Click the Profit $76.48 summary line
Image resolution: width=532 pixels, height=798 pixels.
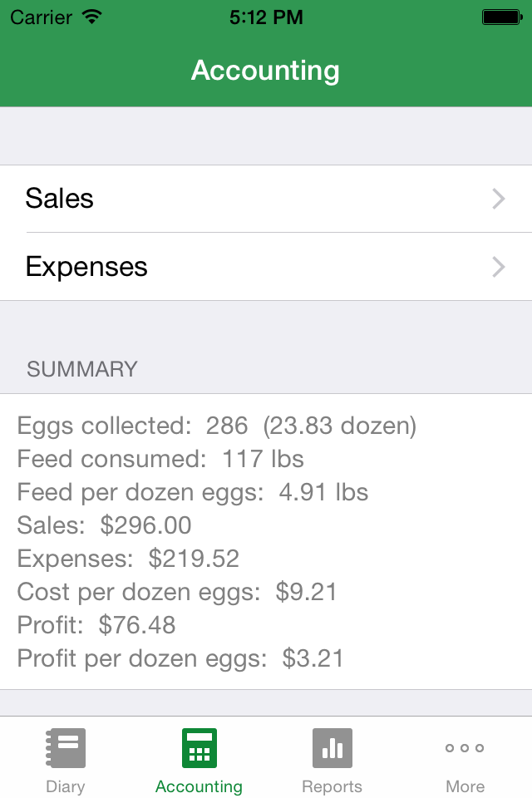(96, 625)
